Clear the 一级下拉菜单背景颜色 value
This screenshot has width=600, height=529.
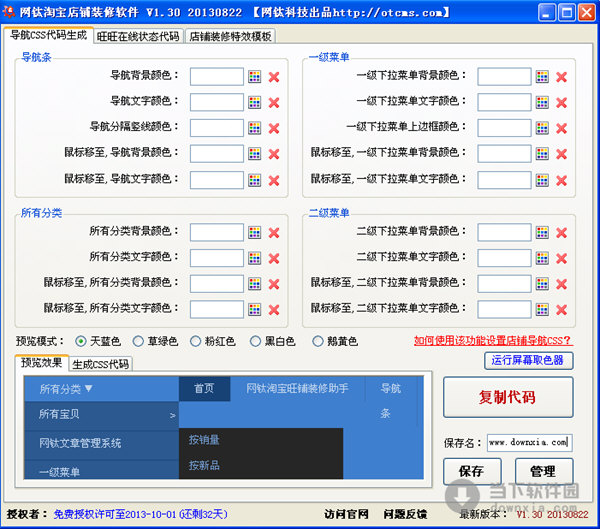(x=561, y=77)
